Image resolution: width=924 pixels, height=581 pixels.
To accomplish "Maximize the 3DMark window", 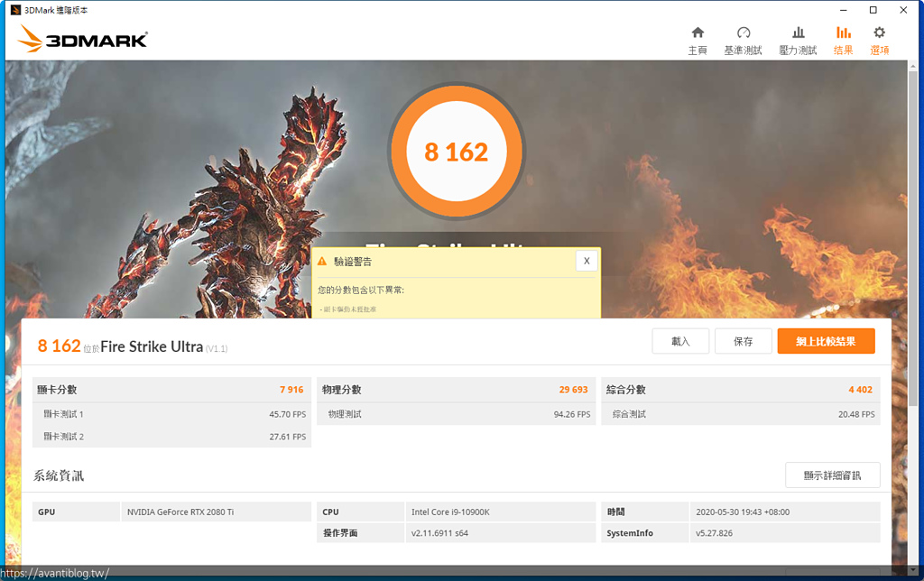I will point(873,10).
